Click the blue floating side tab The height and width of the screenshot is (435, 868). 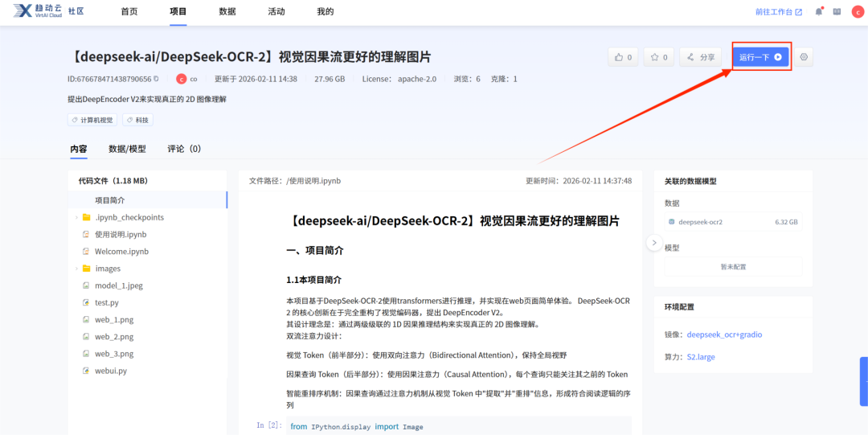863,382
